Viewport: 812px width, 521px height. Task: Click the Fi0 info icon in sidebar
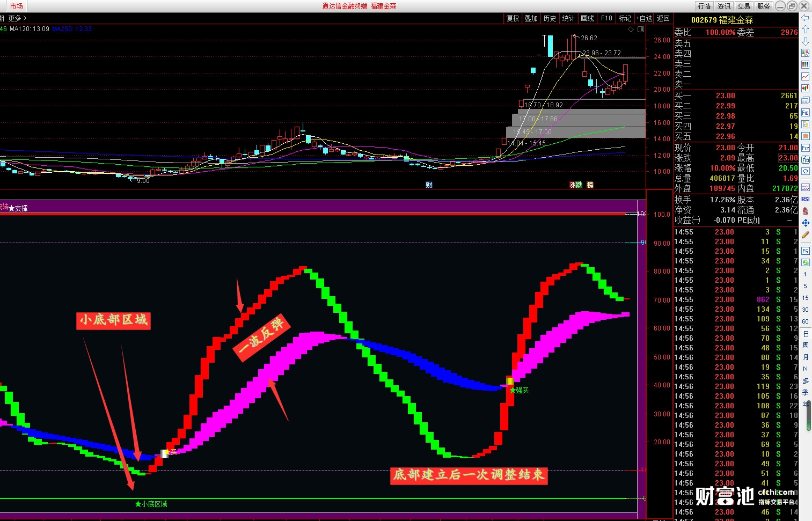point(805,113)
